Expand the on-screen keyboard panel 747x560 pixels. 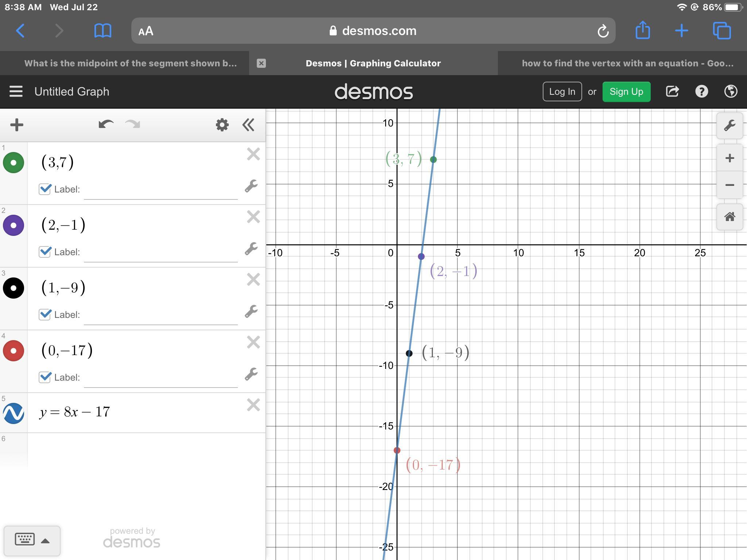tap(32, 540)
